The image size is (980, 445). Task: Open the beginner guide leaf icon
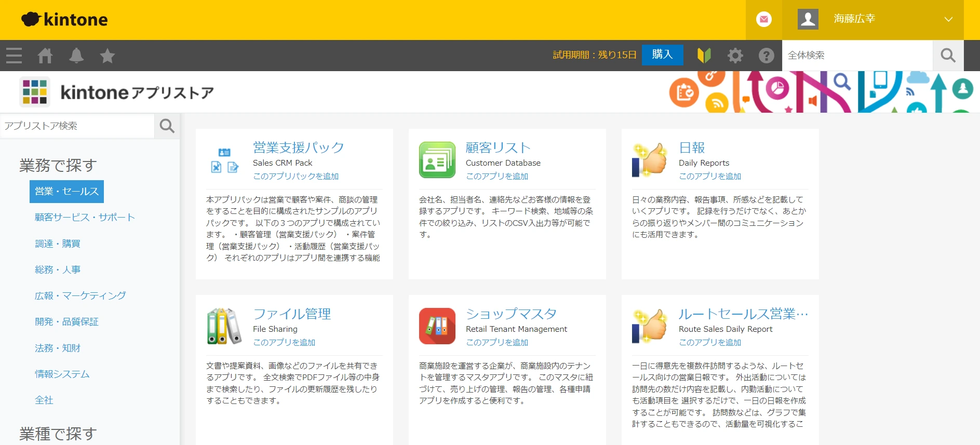point(704,55)
